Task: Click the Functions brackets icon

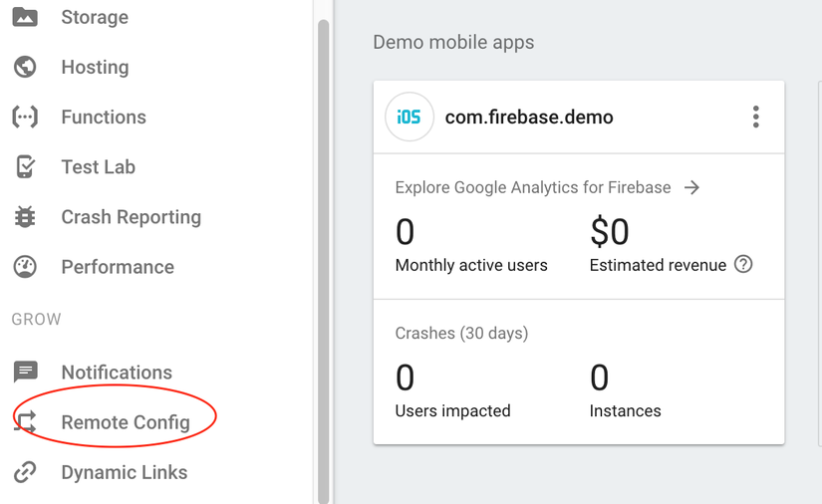Action: tap(25, 117)
